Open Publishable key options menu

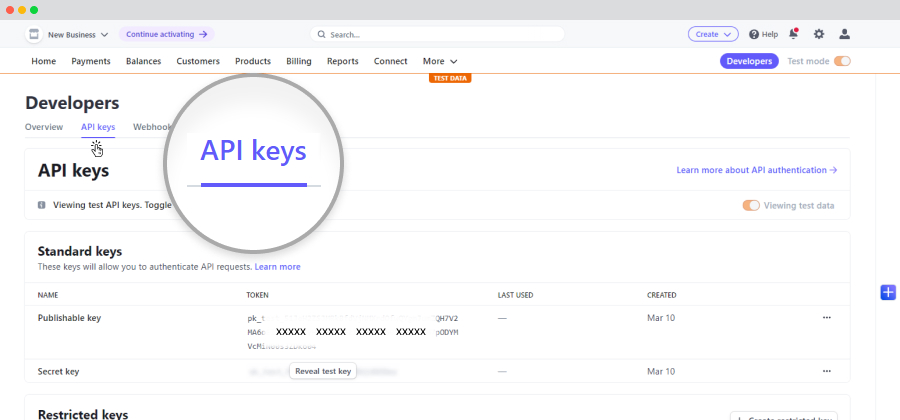click(827, 317)
